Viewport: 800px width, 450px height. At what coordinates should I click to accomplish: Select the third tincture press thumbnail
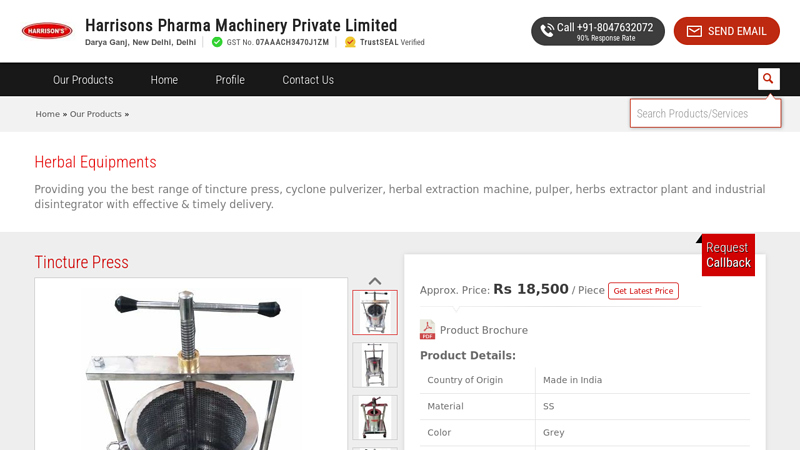[375, 417]
